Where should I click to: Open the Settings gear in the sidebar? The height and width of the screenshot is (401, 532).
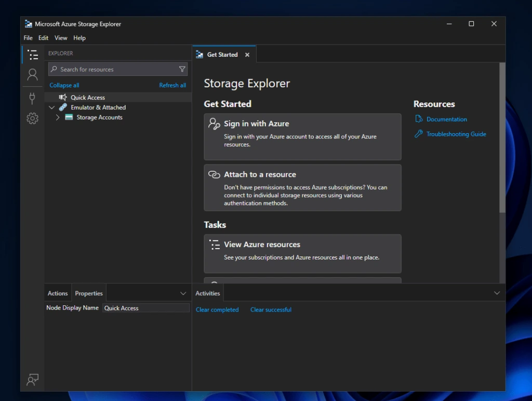coord(33,119)
